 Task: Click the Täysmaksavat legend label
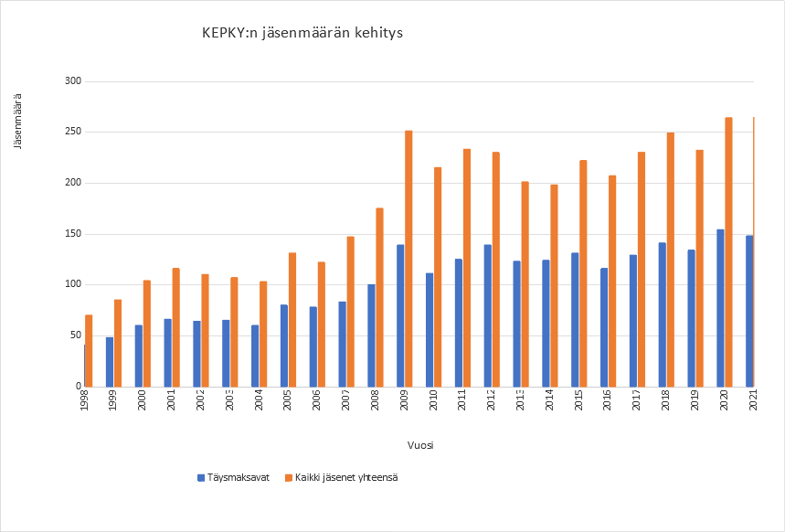tap(239, 478)
